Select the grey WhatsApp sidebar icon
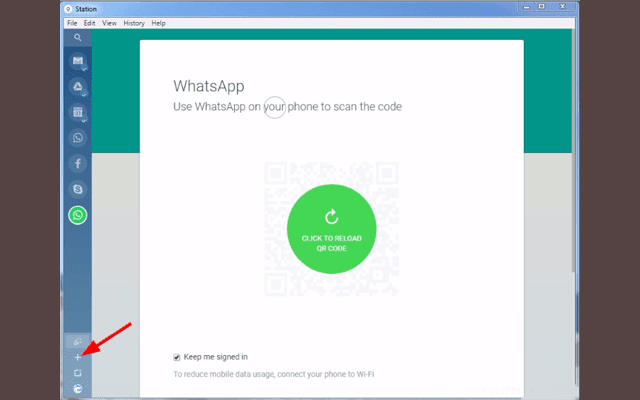 coord(78,138)
